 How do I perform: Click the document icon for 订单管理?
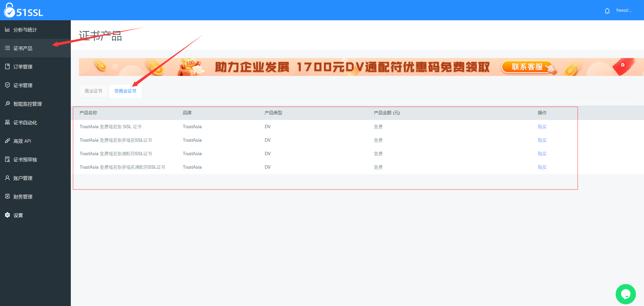(x=7, y=67)
